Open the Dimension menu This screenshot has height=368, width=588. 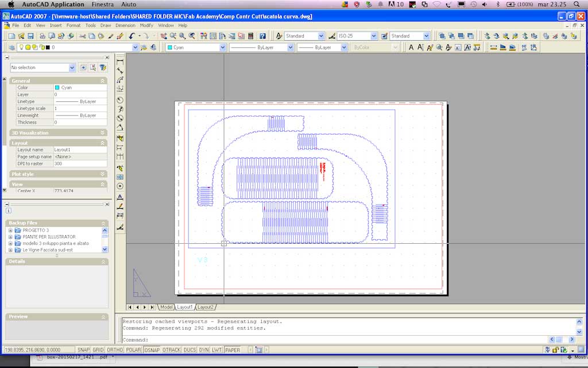125,25
